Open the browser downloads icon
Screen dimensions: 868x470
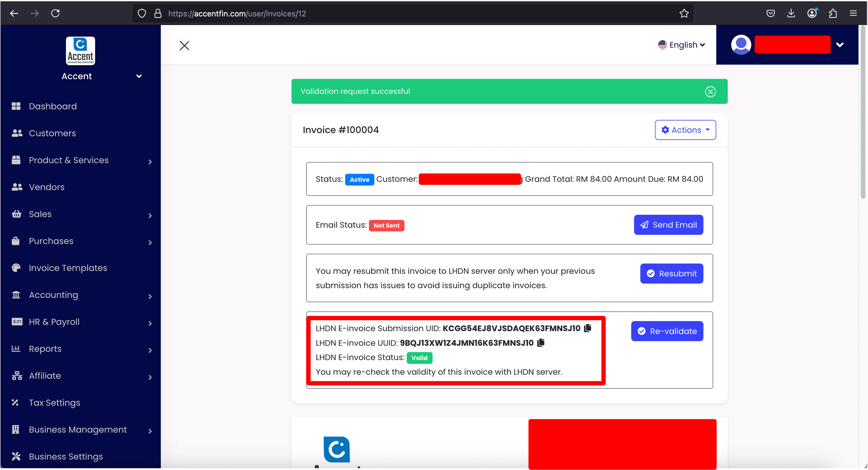coord(791,14)
